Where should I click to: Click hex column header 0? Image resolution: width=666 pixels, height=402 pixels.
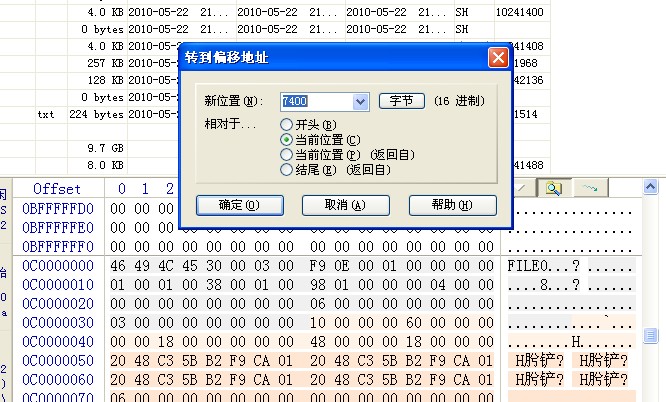click(122, 189)
